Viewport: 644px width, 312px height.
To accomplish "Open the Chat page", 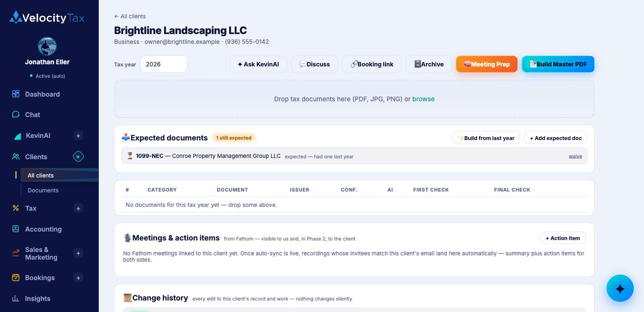I will coord(32,114).
